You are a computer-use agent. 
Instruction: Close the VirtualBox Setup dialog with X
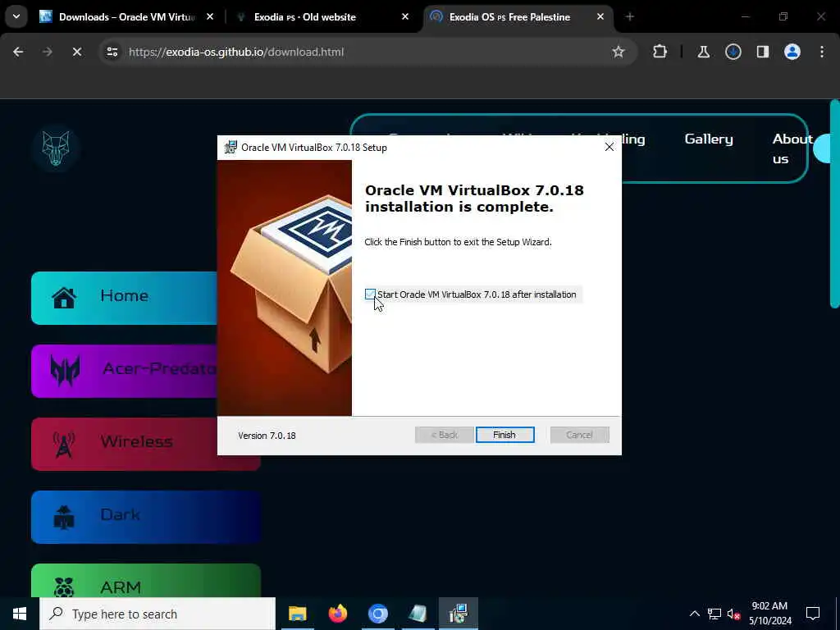coord(609,147)
